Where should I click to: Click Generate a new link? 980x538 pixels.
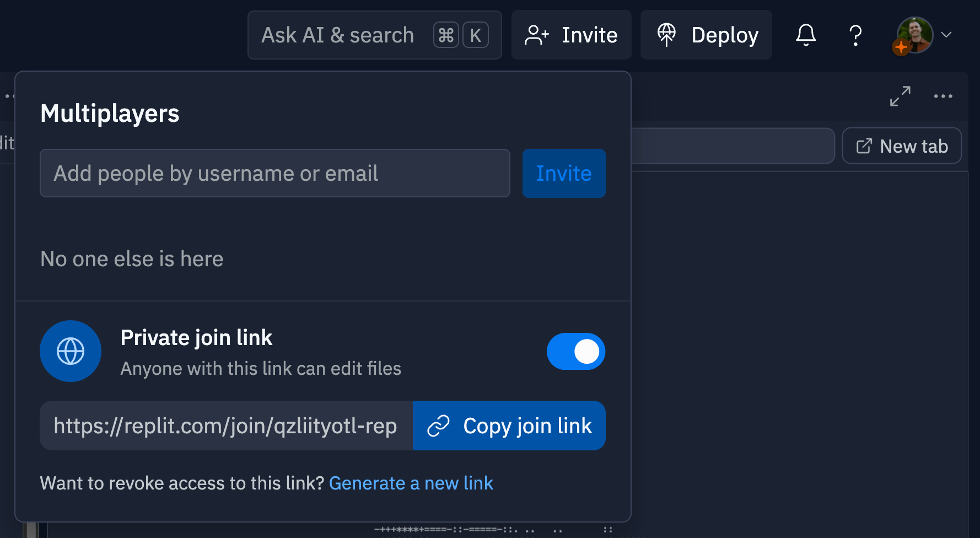coord(411,483)
